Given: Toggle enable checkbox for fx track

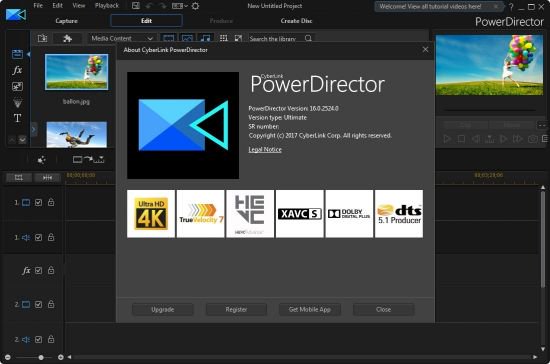Looking at the screenshot, I should click(x=39, y=270).
